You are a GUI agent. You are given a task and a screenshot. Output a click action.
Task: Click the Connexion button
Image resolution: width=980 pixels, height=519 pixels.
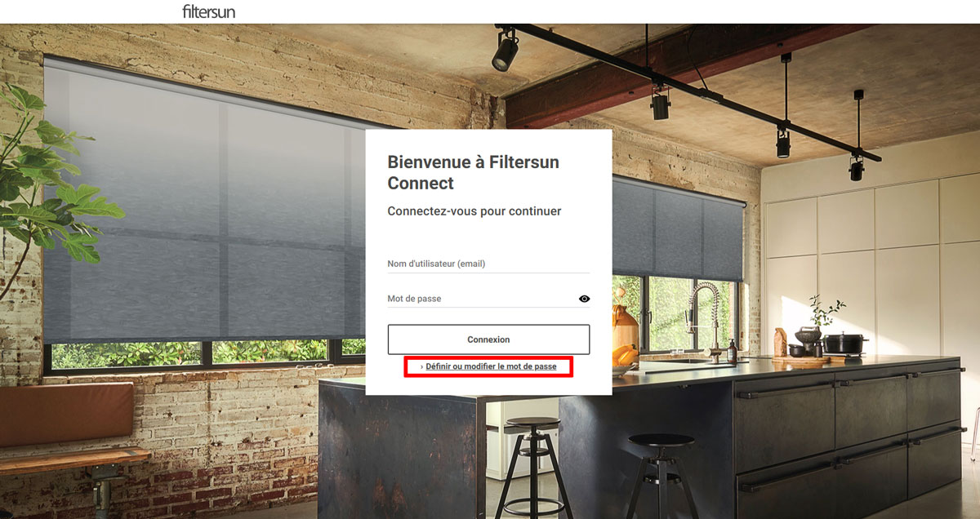point(488,339)
